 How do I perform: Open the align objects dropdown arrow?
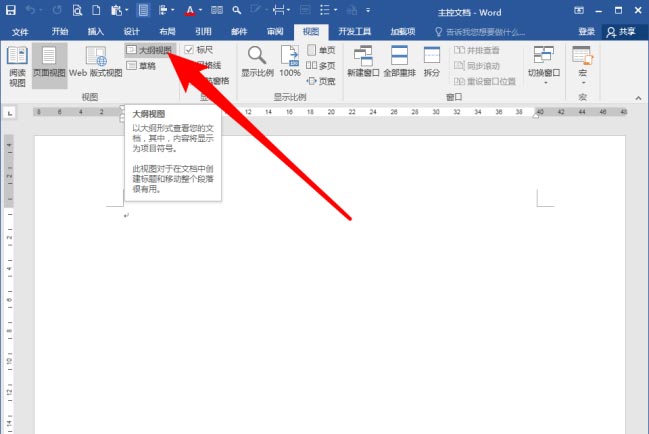pyautogui.click(x=173, y=10)
